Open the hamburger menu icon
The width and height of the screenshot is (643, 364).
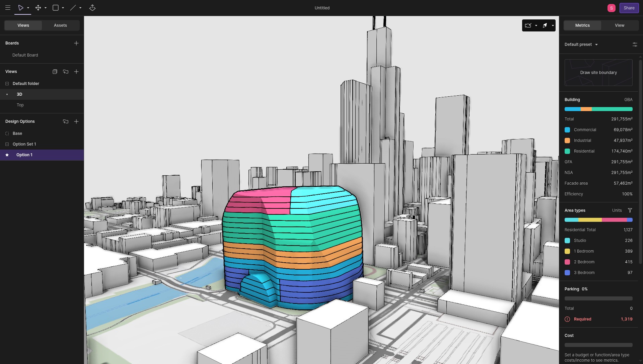pyautogui.click(x=8, y=8)
